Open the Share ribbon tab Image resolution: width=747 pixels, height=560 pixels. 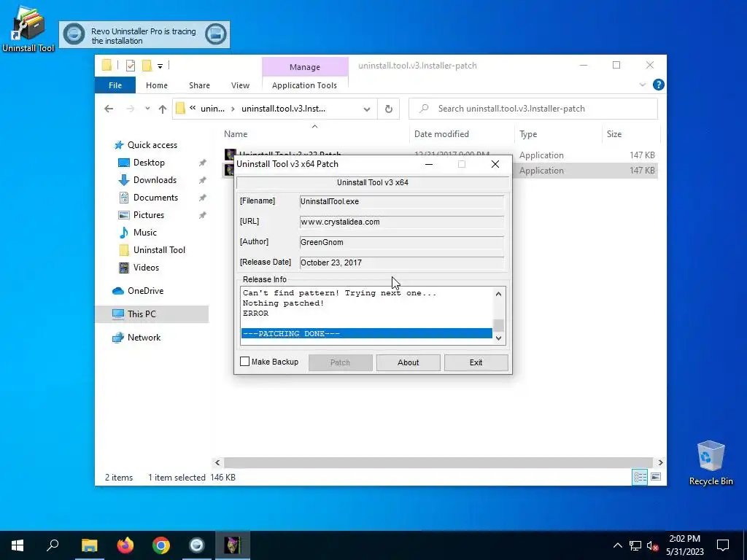coord(199,85)
